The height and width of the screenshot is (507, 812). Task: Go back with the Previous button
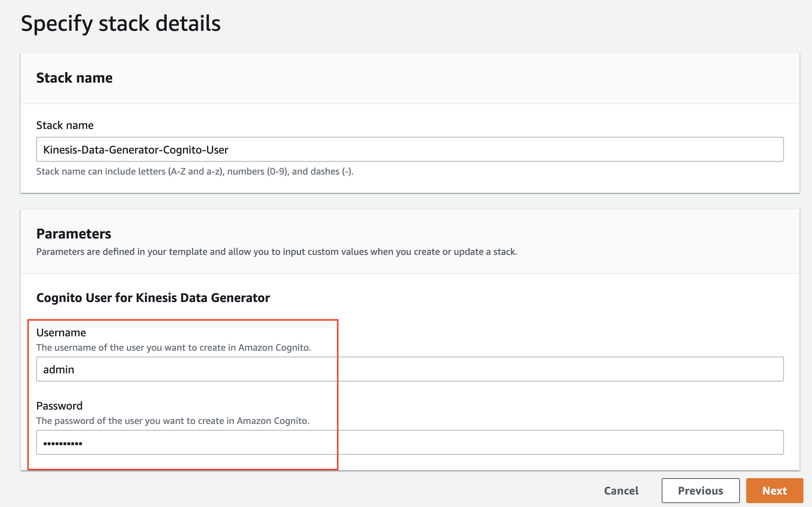pos(700,491)
